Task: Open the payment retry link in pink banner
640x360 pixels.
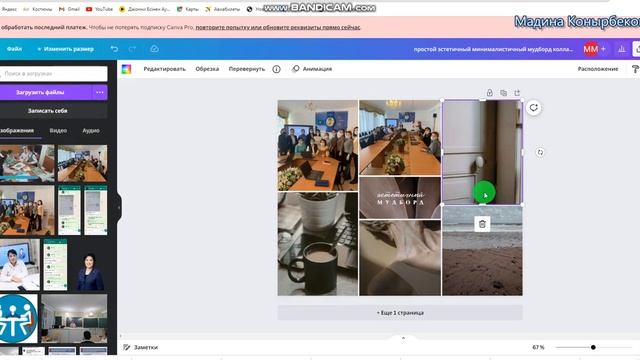Action: point(278,27)
